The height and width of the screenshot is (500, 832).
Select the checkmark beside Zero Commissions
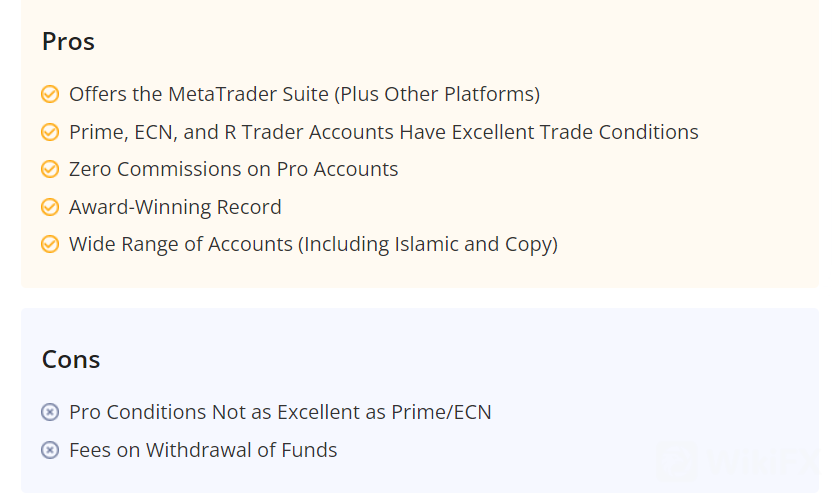50,170
